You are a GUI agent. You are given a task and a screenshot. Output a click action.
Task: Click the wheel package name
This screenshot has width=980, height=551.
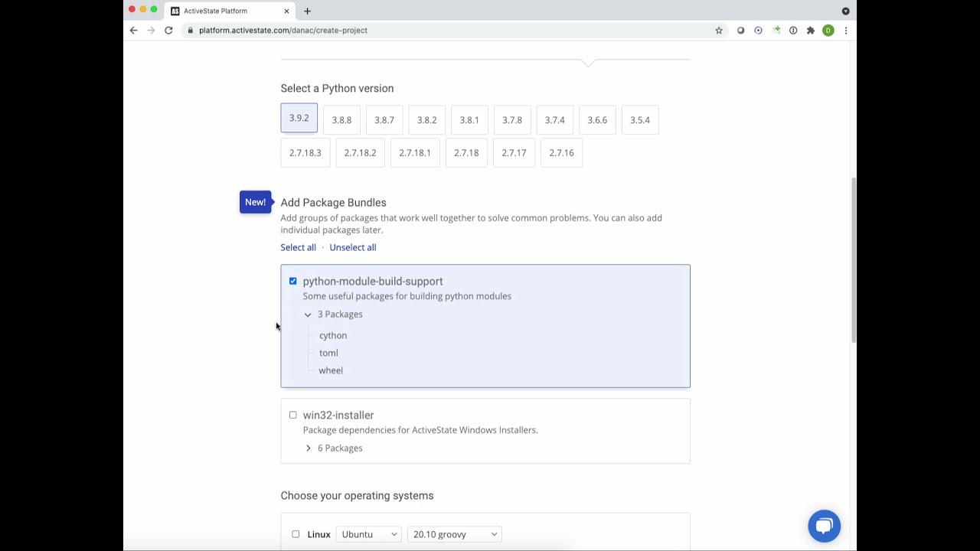coord(331,370)
